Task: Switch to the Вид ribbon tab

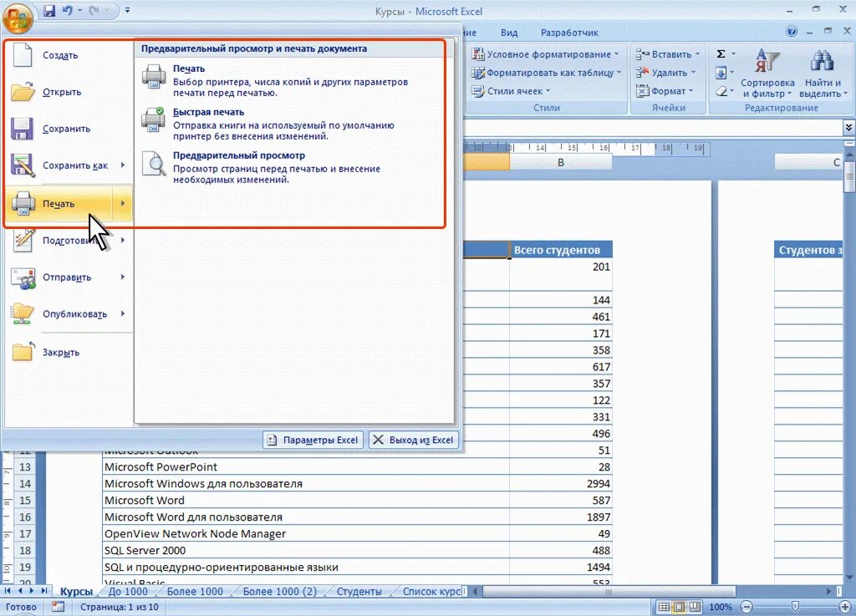Action: pyautogui.click(x=509, y=33)
